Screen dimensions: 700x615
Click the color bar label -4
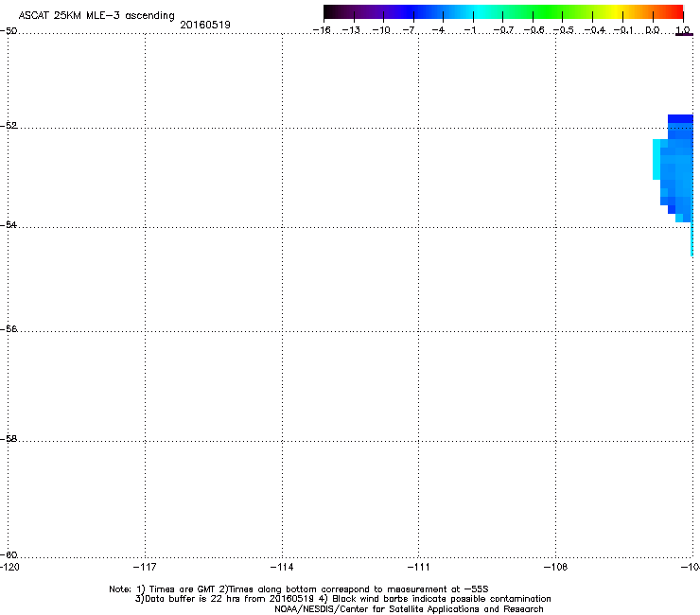(438, 30)
